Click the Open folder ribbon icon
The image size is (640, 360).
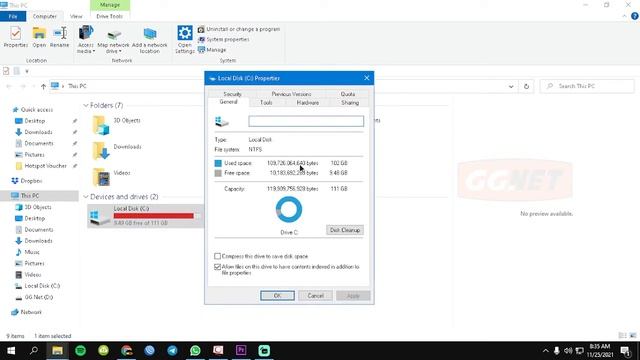(39, 37)
